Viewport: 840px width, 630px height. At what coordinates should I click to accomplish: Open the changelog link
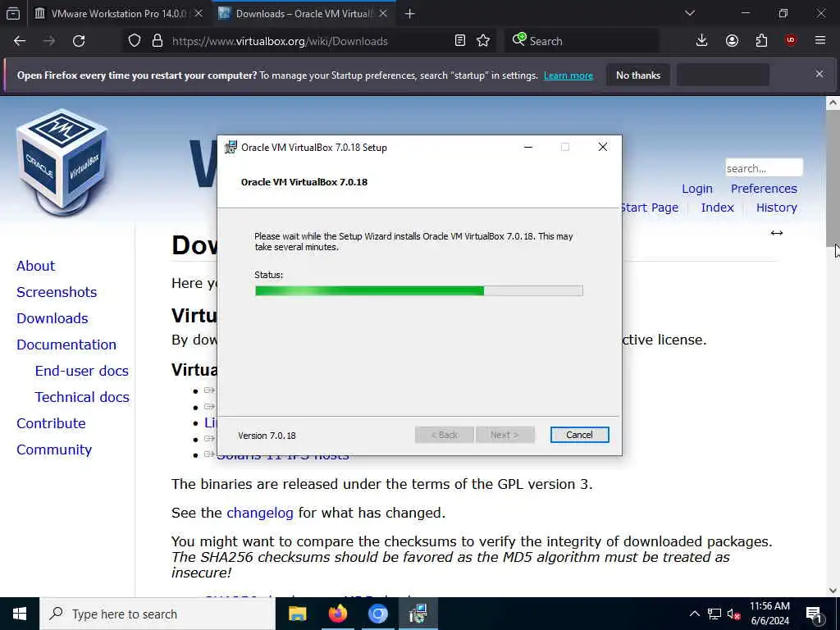click(x=260, y=513)
